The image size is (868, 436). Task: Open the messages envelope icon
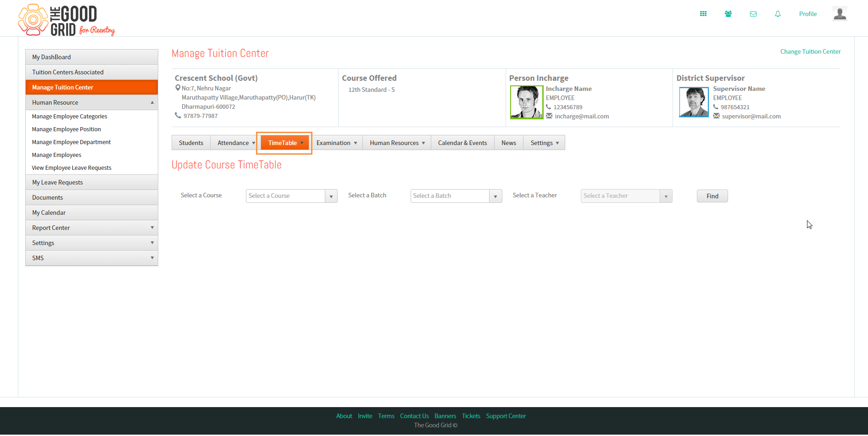[x=753, y=14]
